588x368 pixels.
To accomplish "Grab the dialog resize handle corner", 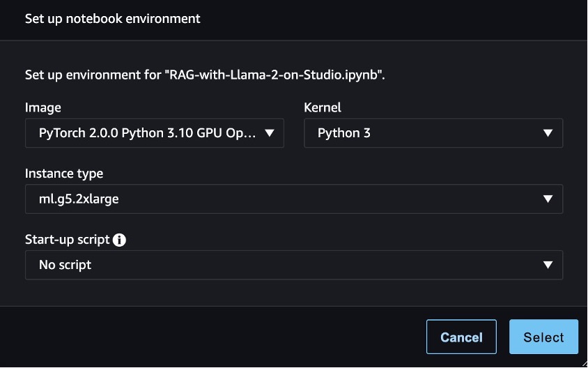I will click(585, 364).
